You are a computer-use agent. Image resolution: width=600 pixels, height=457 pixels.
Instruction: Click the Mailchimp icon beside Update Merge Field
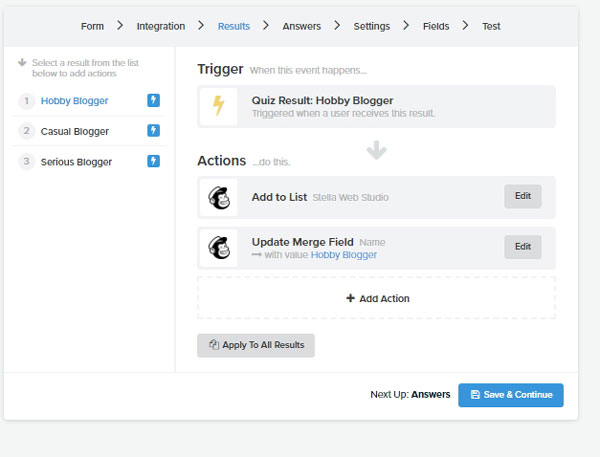click(x=219, y=248)
